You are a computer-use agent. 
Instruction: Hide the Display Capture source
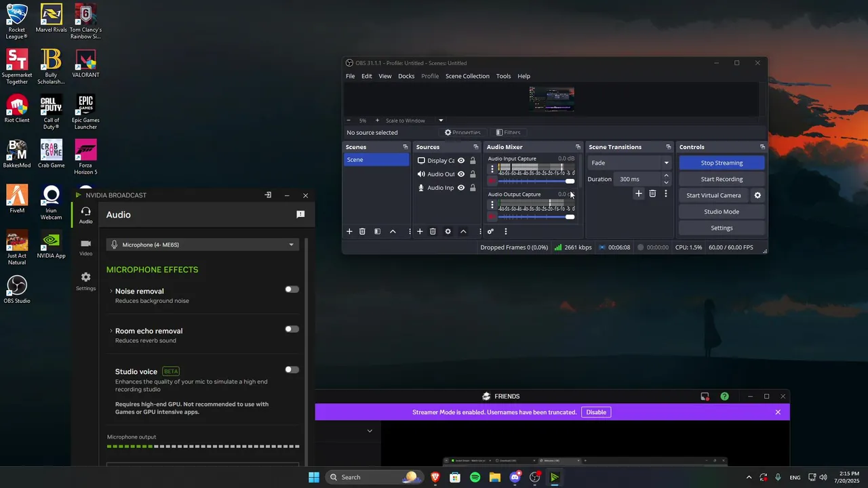(x=461, y=161)
